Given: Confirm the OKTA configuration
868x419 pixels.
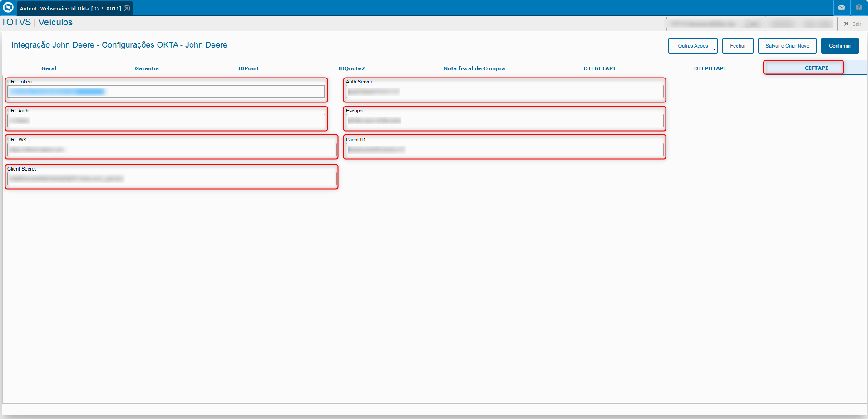Looking at the screenshot, I should [x=840, y=46].
